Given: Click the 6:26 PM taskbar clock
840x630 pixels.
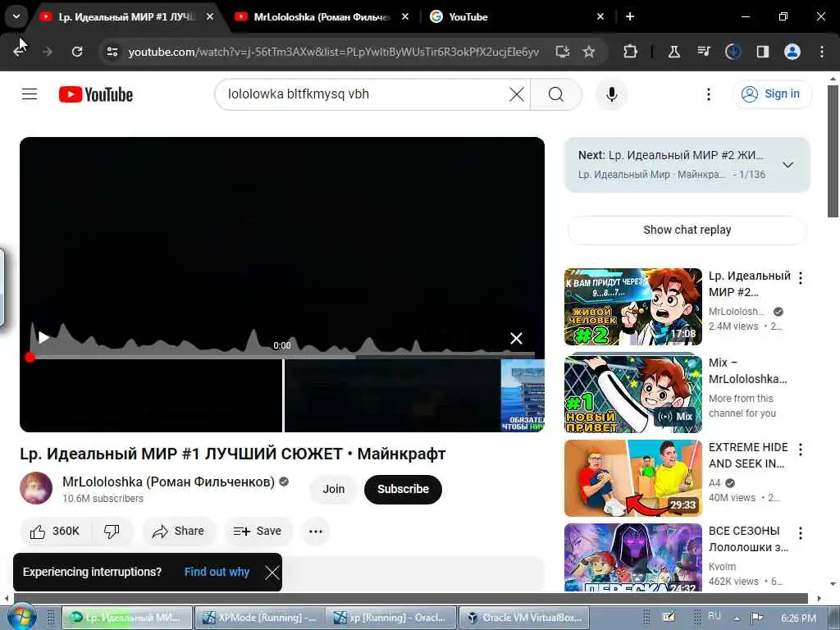Looking at the screenshot, I should point(798,619).
